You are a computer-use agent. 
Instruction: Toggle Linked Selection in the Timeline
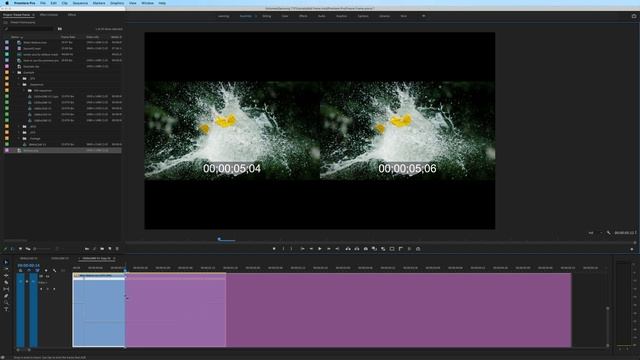pyautogui.click(x=37, y=271)
